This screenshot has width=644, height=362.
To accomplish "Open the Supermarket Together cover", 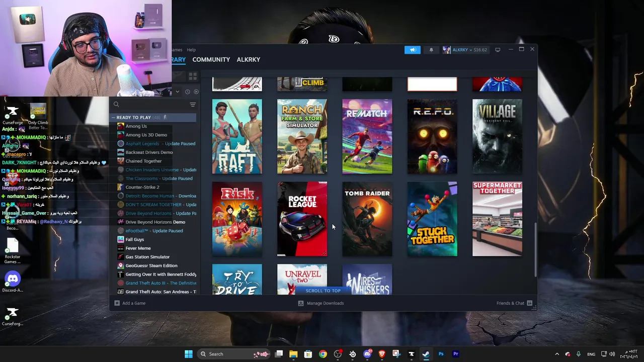I will (497, 219).
